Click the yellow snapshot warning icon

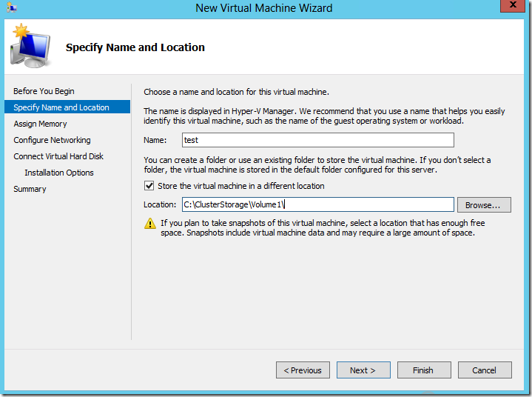click(x=150, y=224)
